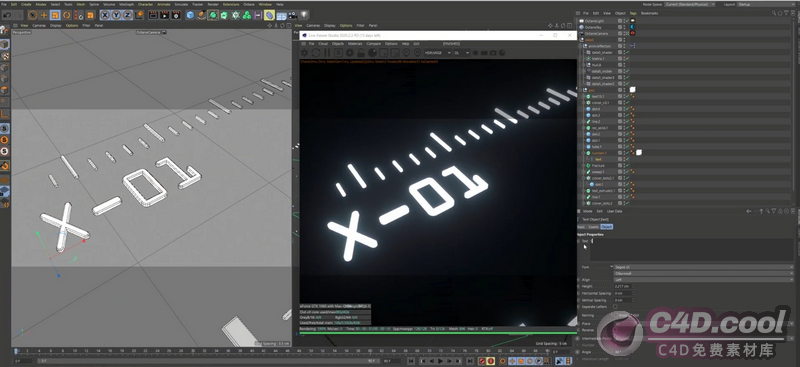Open the Octane menu in menu bar

tap(249, 4)
